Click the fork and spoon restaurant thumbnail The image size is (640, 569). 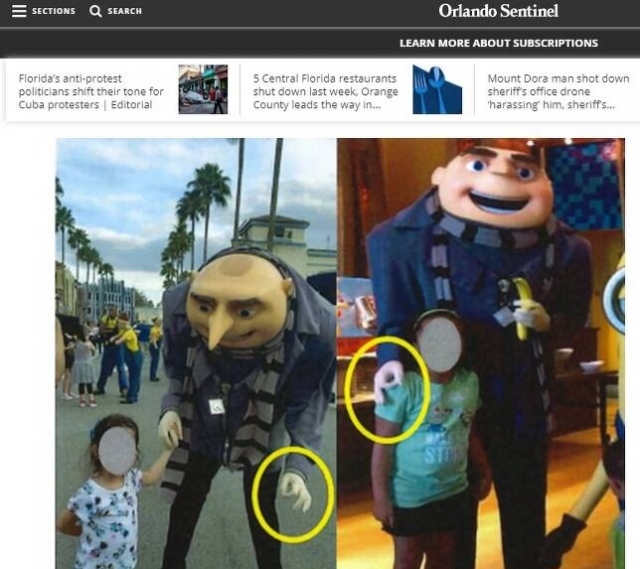tap(437, 89)
